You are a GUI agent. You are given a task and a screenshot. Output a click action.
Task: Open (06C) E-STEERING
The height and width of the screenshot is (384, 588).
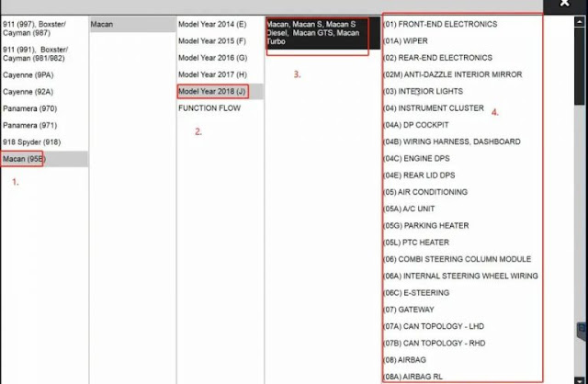(416, 293)
